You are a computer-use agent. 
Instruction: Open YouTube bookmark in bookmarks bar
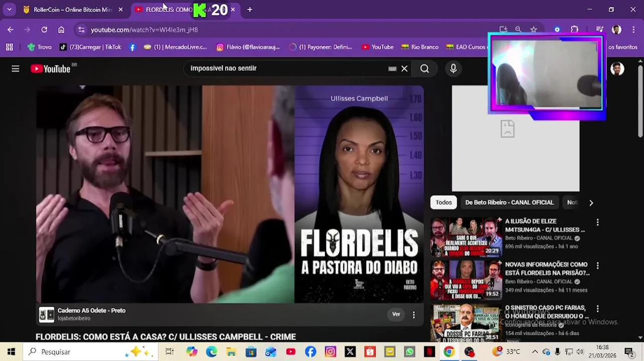tap(378, 47)
